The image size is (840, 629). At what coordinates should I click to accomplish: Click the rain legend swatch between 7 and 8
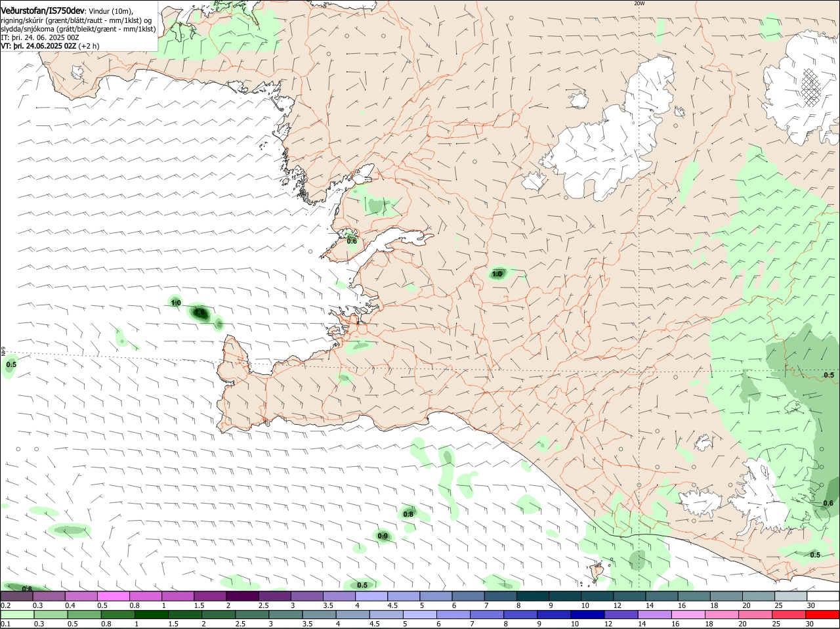coord(487,615)
